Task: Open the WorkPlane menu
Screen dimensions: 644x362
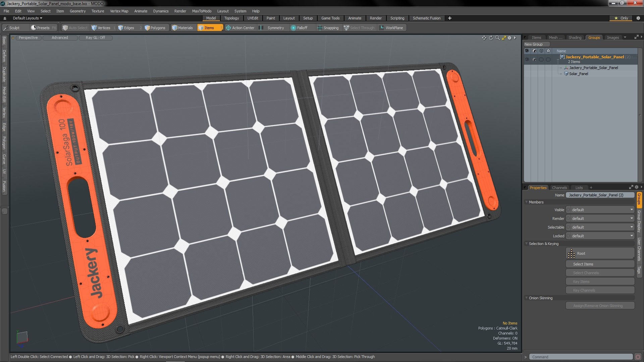Action: coord(391,28)
